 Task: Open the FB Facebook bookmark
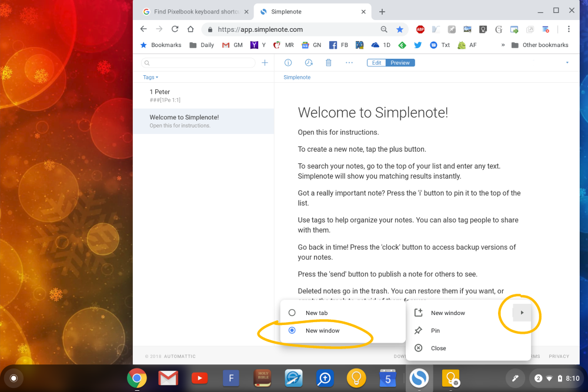[338, 45]
